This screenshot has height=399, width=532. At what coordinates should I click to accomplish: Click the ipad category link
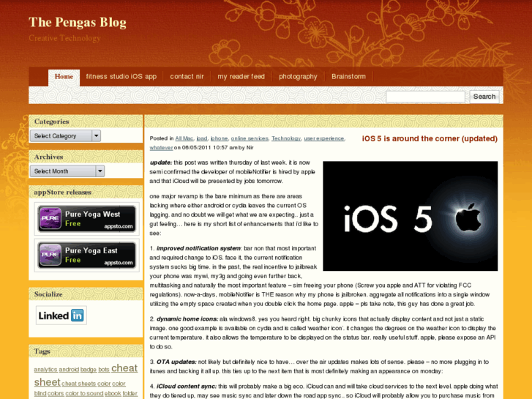tap(202, 138)
